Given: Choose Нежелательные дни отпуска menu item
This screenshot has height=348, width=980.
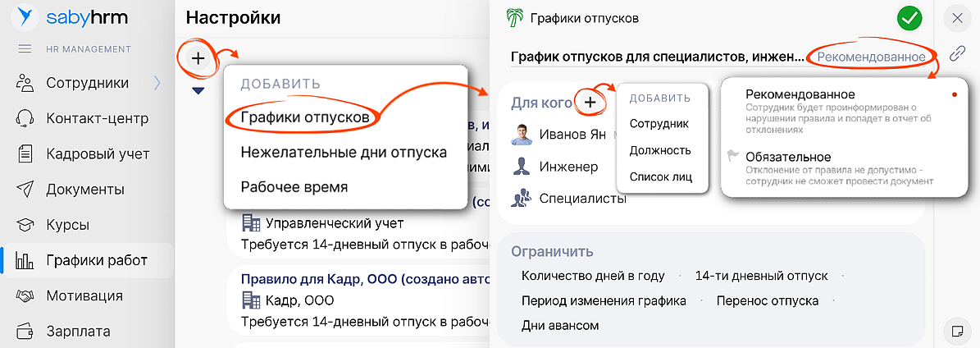Looking at the screenshot, I should [x=343, y=152].
